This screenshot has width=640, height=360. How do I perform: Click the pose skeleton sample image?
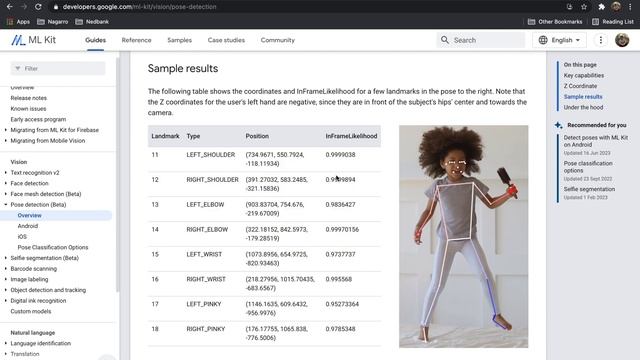(x=463, y=236)
